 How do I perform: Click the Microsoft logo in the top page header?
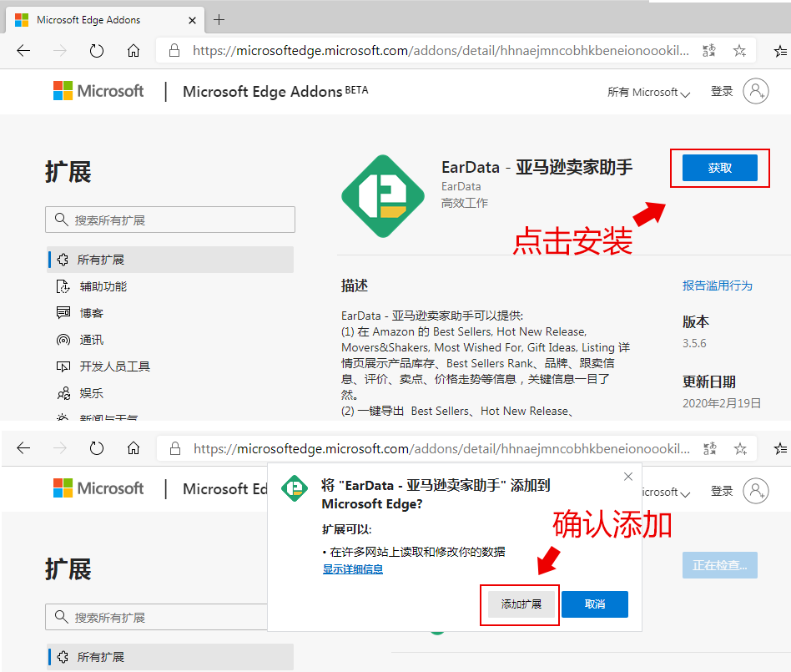98,91
